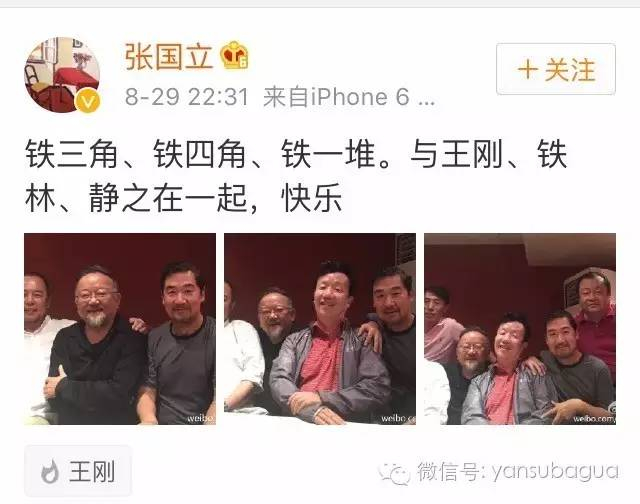The width and height of the screenshot is (640, 504).
Task: Open last photo showing the larger group
Action: click(520, 329)
